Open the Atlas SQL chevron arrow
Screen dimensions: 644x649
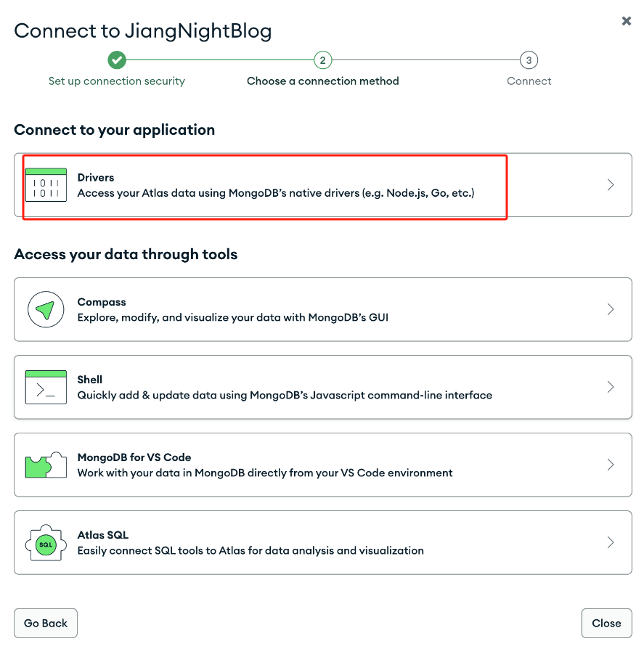(611, 542)
